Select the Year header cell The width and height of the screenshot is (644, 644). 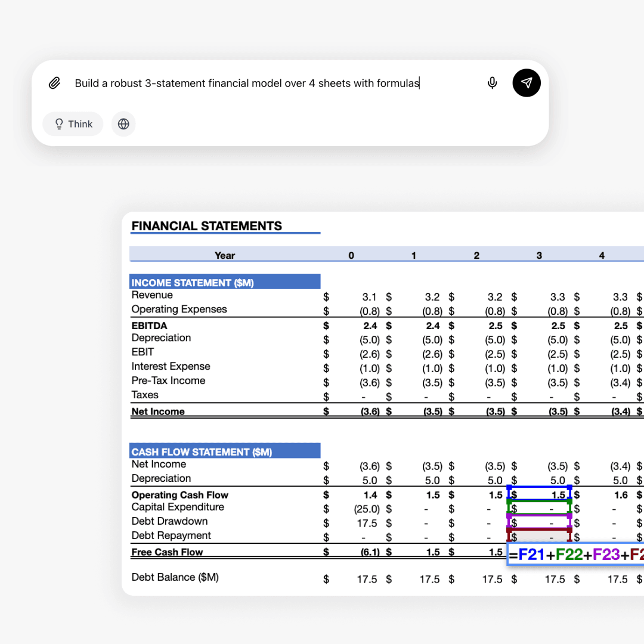point(224,255)
